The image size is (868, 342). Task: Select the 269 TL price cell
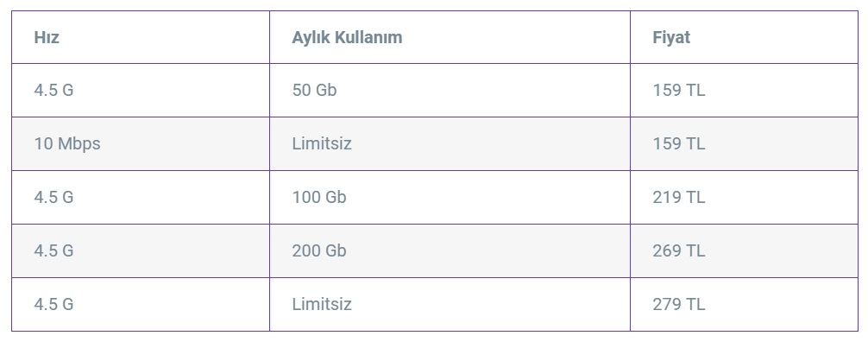pyautogui.click(x=744, y=250)
